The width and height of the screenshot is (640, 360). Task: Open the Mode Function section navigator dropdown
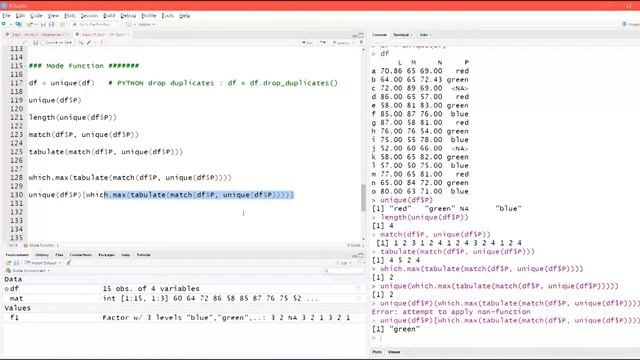tap(42, 245)
